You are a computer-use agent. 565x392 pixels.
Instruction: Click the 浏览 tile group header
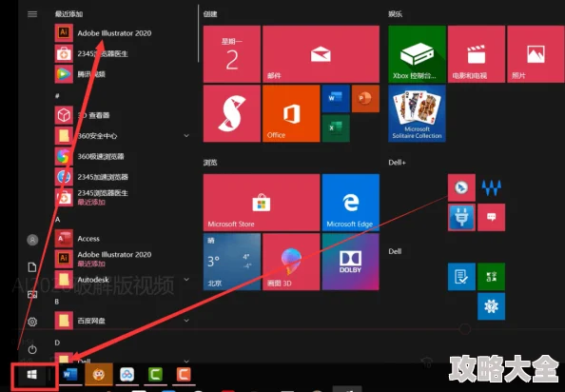point(210,163)
